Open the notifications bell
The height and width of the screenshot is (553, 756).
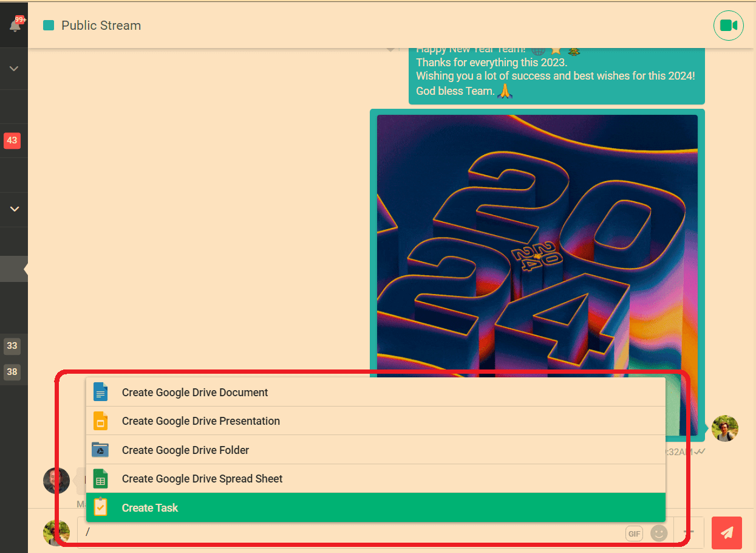[x=15, y=26]
